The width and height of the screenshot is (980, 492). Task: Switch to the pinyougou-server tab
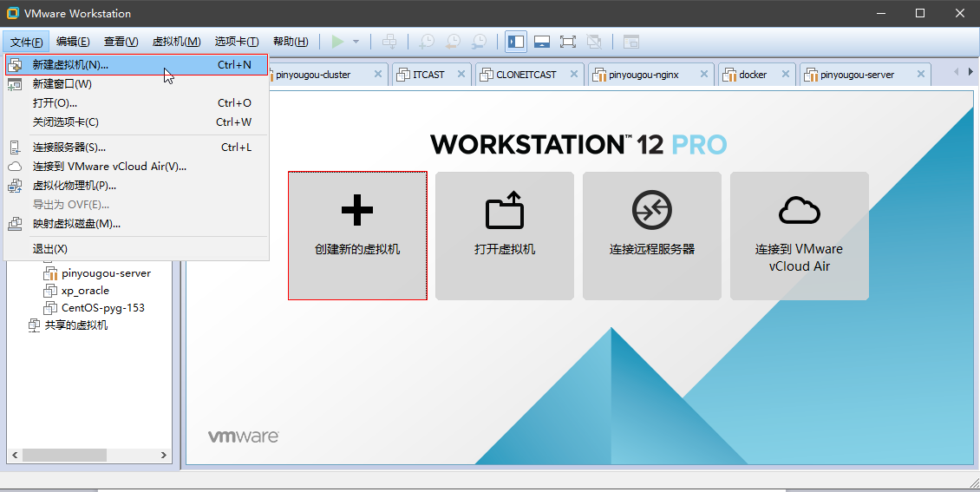coord(865,75)
